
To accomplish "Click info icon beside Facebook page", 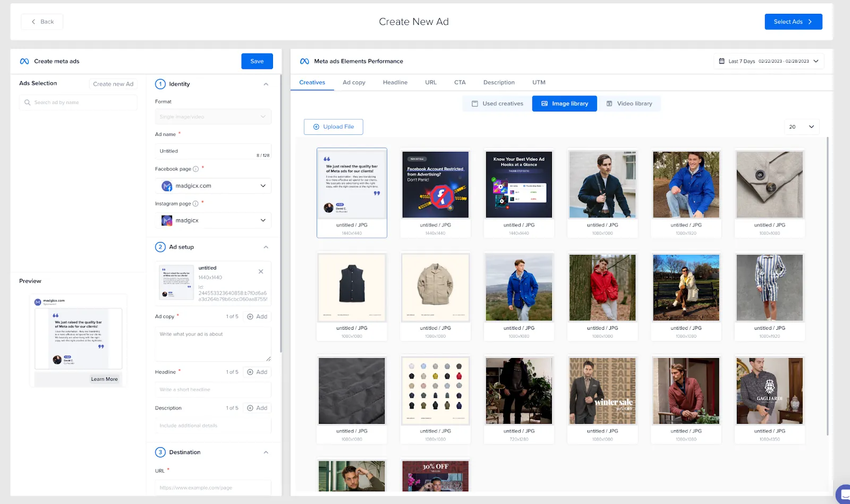I will pos(195,169).
